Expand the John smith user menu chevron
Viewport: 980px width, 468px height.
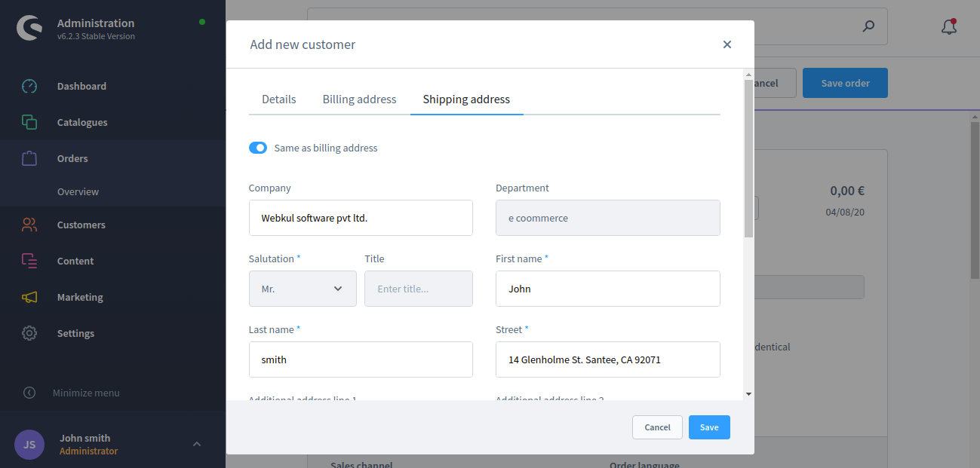pos(197,444)
